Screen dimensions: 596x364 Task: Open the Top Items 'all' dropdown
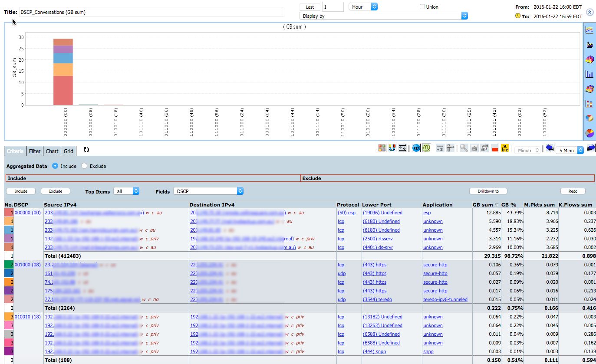click(x=126, y=191)
